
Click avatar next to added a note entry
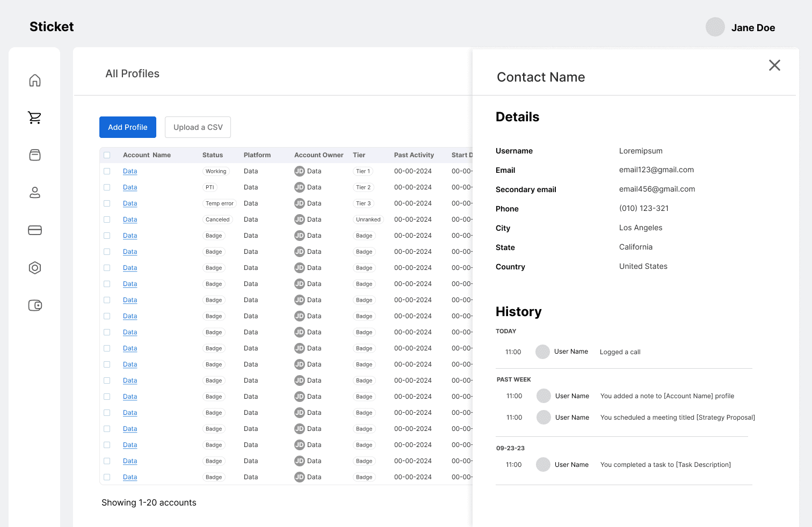tap(544, 396)
